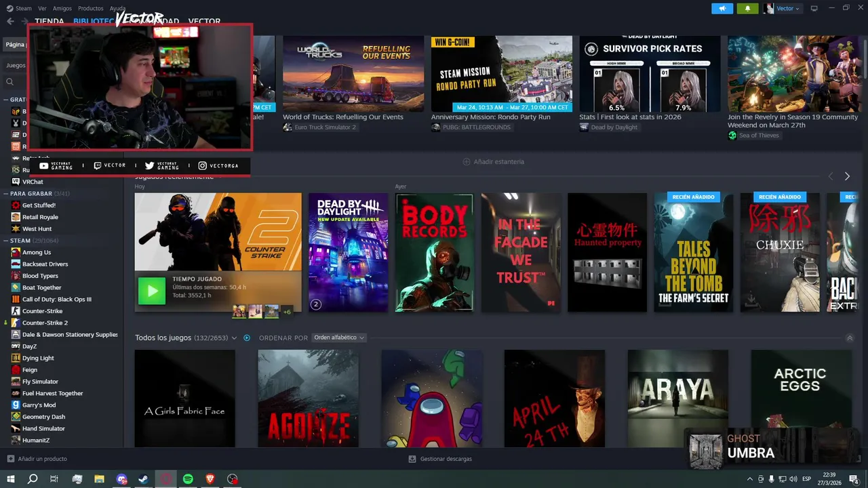Click the left arrow of recent games shelf

[831, 176]
